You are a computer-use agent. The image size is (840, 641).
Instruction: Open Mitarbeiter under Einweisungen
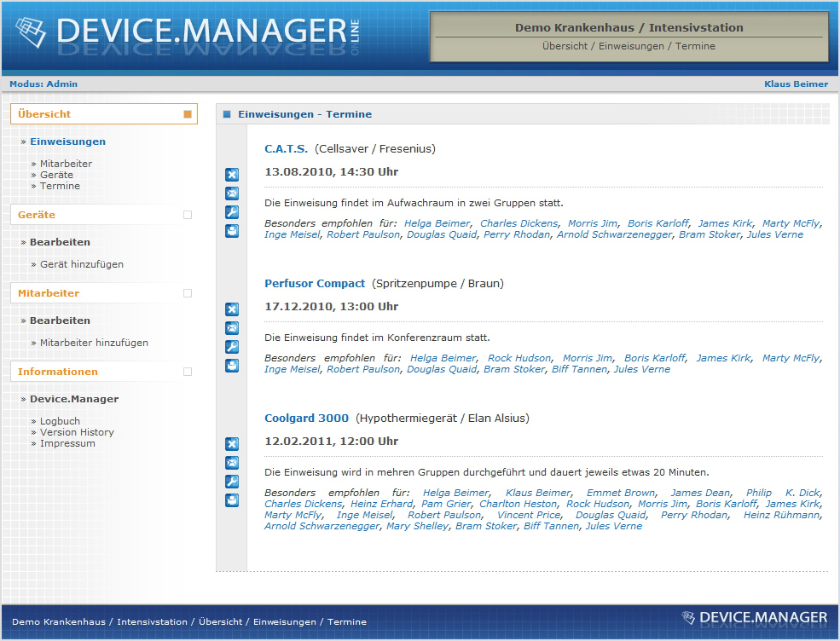click(x=66, y=164)
